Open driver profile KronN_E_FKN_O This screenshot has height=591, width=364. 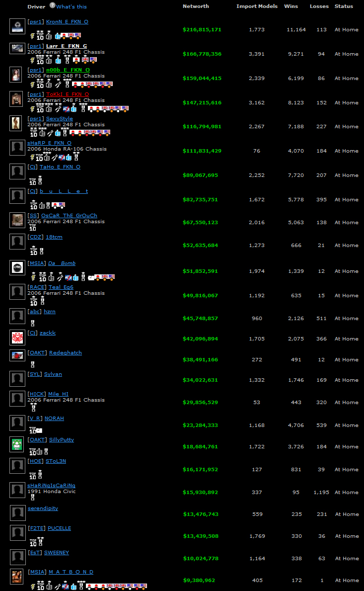pos(67,22)
